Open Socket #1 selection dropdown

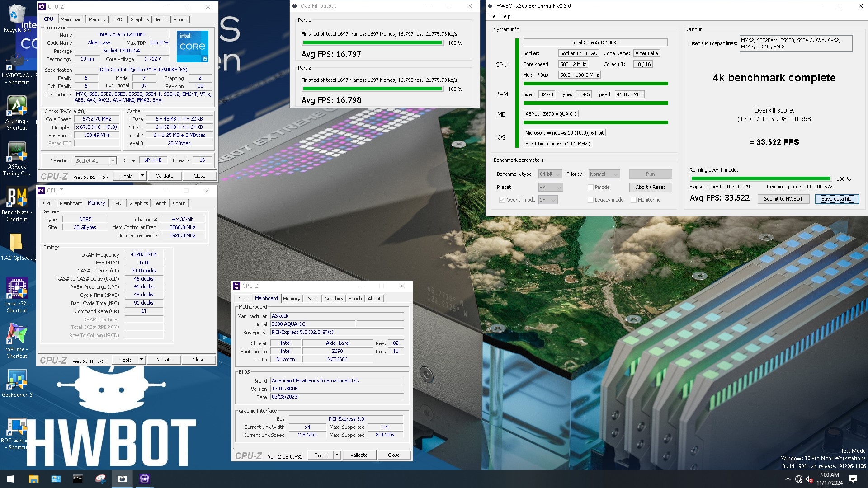click(95, 160)
